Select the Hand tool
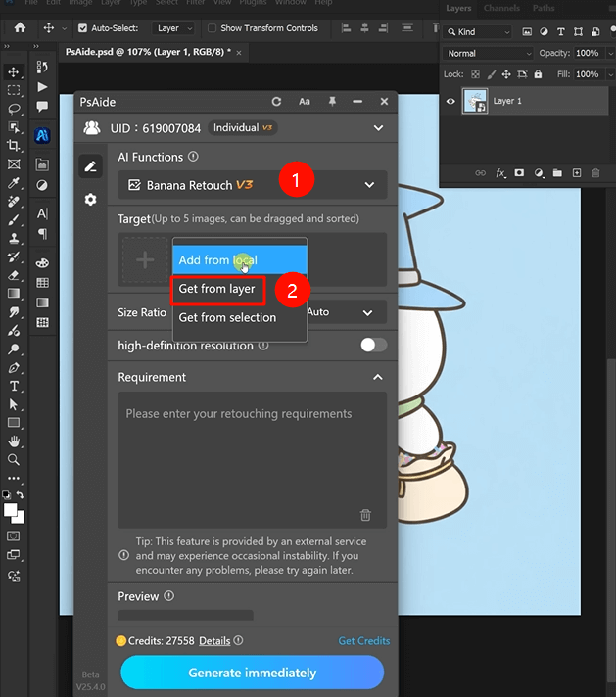This screenshot has height=697, width=616. pos(14,441)
